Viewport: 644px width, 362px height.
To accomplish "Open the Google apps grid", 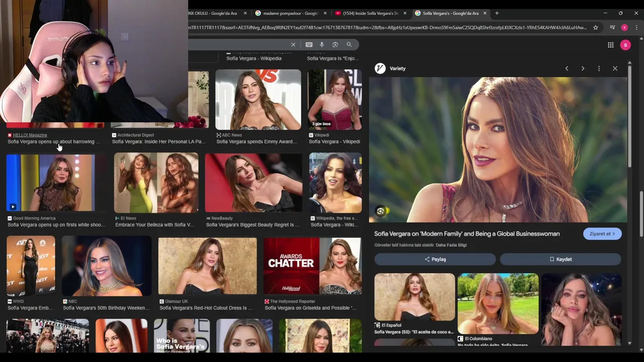I will pyautogui.click(x=610, y=45).
